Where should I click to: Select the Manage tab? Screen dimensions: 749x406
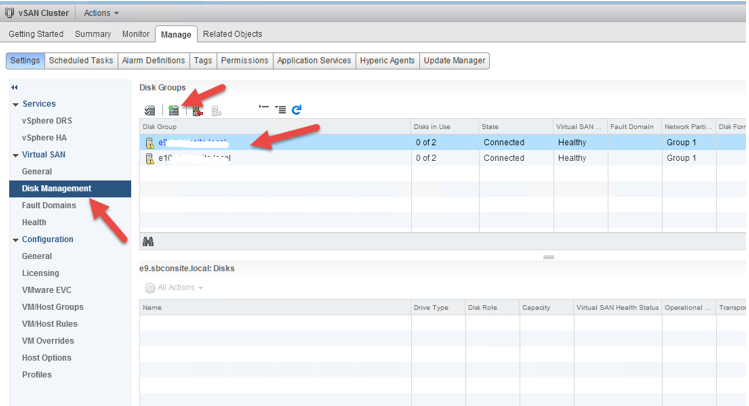click(176, 34)
